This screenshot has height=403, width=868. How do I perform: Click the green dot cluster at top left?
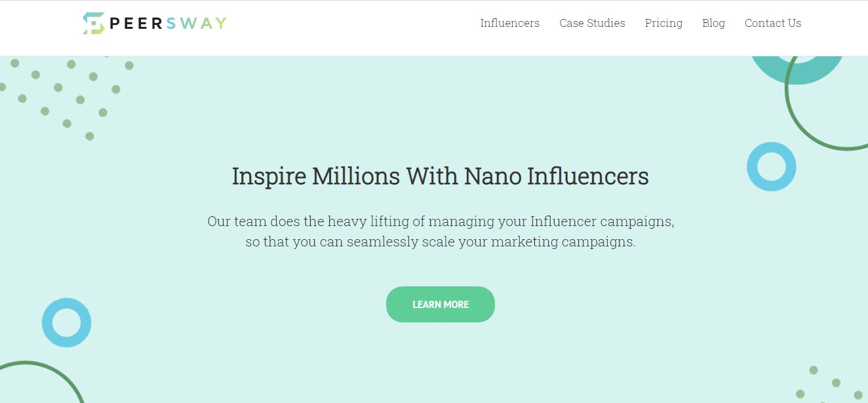tap(66, 97)
